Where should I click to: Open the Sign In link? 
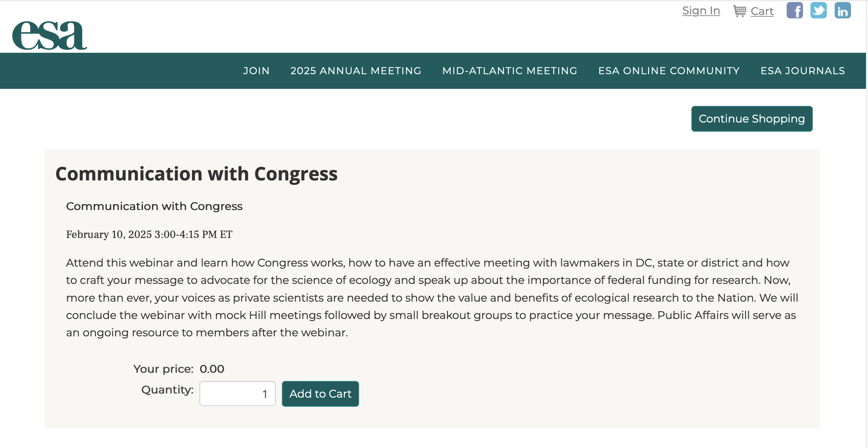[701, 11]
